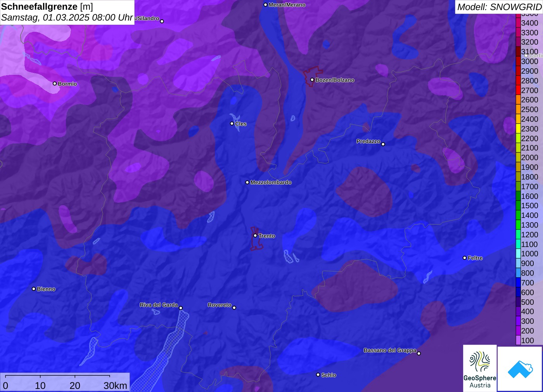
Task: Select the 1000 cyan legend swatch
Action: [518, 254]
